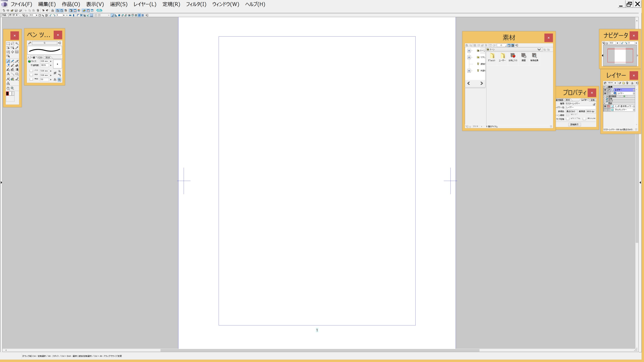The image size is (644, 362).
Task: Open the トーン folder path dropdown
Action: (x=539, y=49)
